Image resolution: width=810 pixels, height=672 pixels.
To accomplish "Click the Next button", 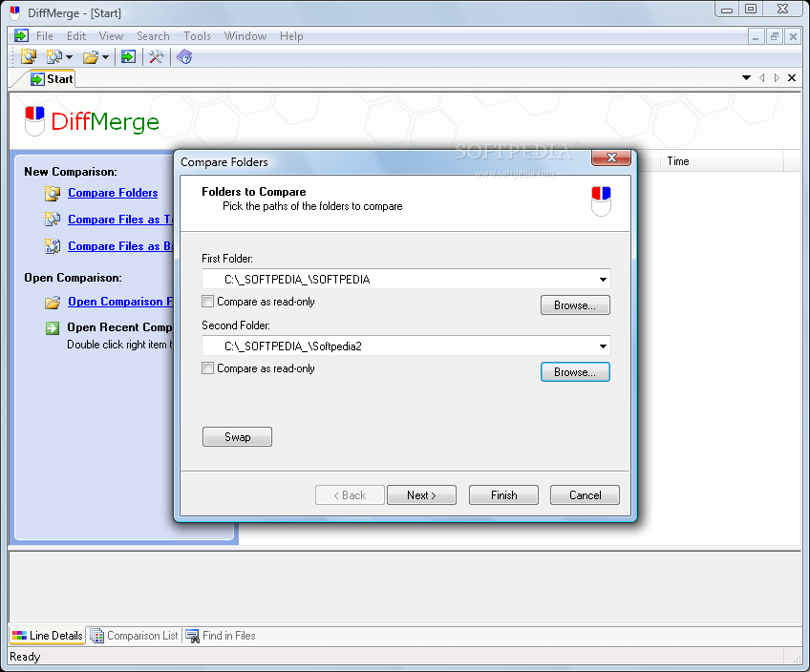I will (421, 495).
